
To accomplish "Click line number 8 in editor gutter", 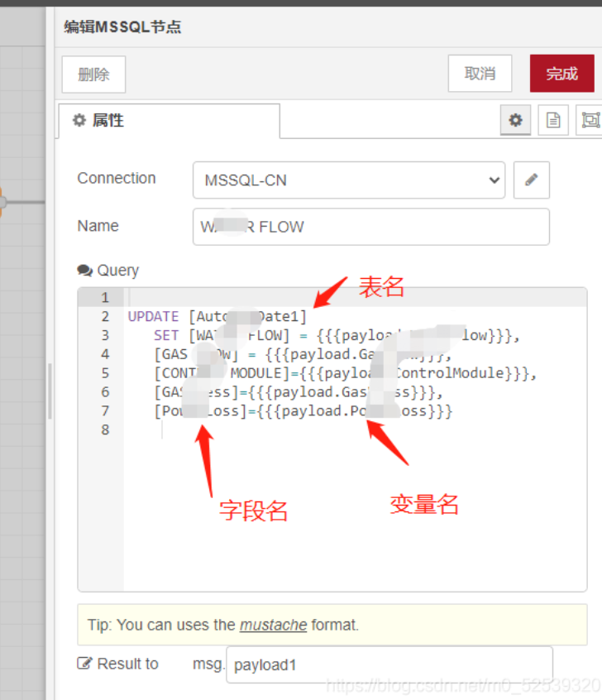I will point(105,430).
